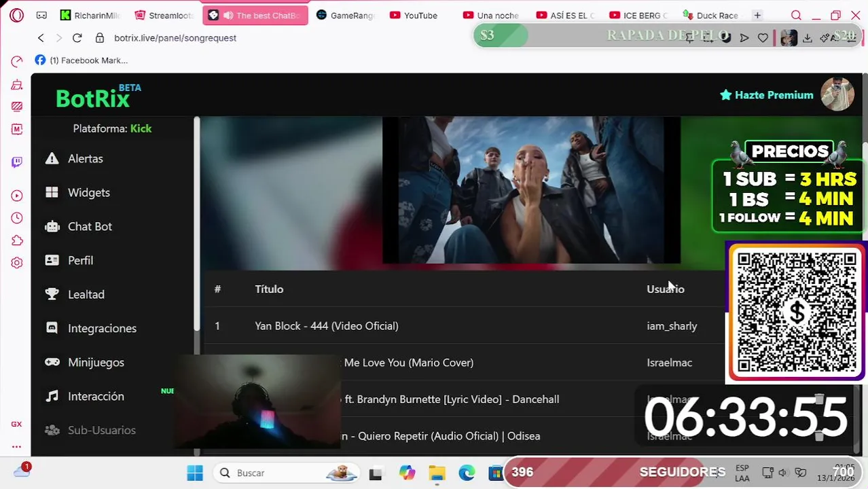The height and width of the screenshot is (489, 868).
Task: Select the Yan Block - 444 song row
Action: point(465,326)
